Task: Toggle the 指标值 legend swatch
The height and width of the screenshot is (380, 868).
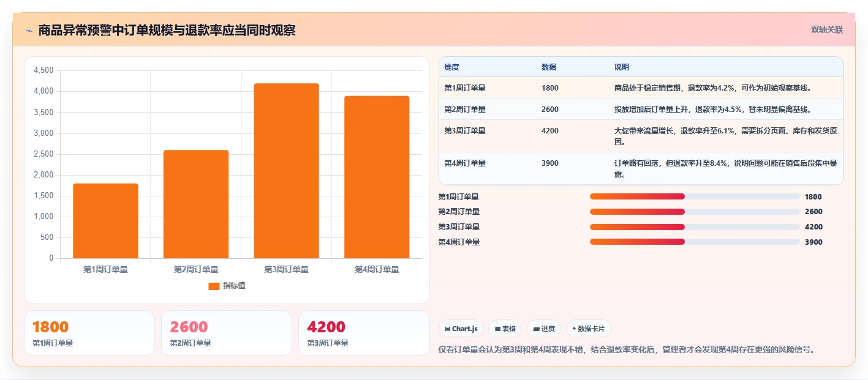Action: (214, 286)
